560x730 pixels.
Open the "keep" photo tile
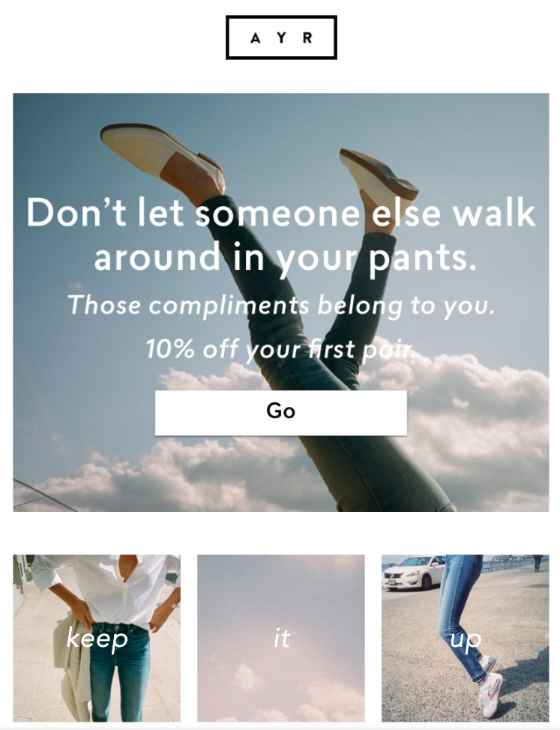click(97, 638)
